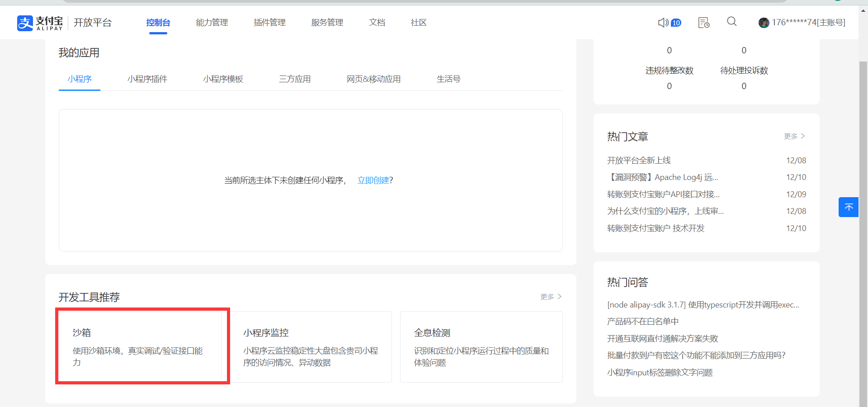This screenshot has width=868, height=407.
Task: Open 更多 in 开发工具推荐 section
Action: pyautogui.click(x=551, y=297)
